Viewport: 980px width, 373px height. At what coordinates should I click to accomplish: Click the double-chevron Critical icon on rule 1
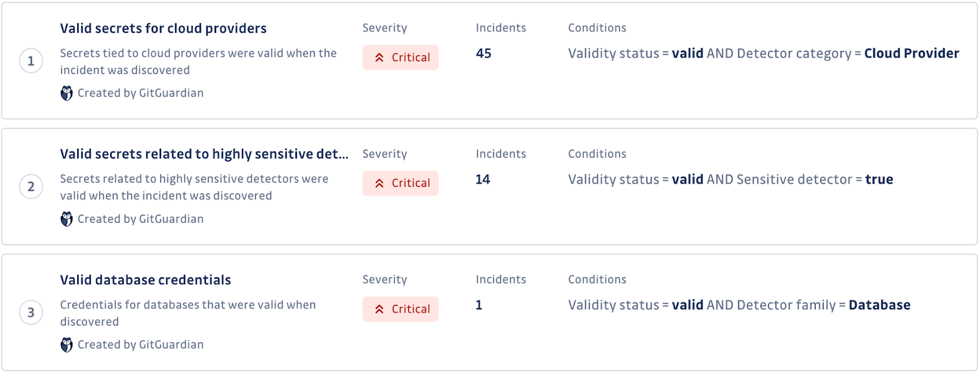tap(379, 57)
